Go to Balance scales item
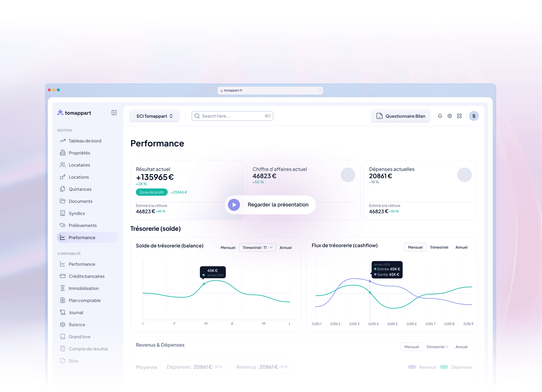Viewport: 542px width, 392px height. click(77, 325)
